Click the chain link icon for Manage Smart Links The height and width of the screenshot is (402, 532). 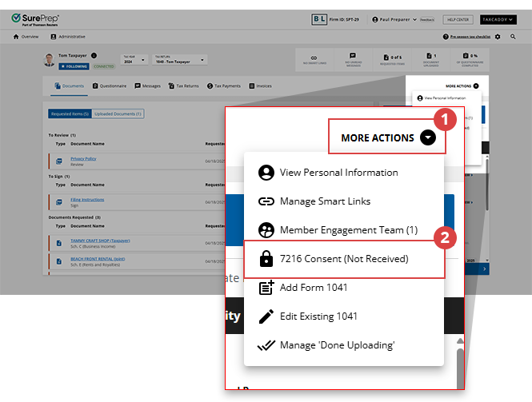tap(266, 201)
